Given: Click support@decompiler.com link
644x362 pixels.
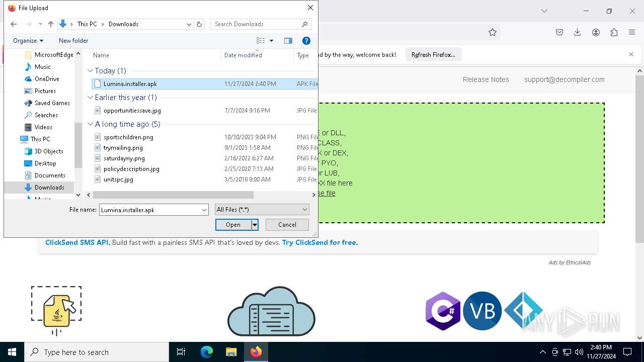Looking at the screenshot, I should click(565, 79).
